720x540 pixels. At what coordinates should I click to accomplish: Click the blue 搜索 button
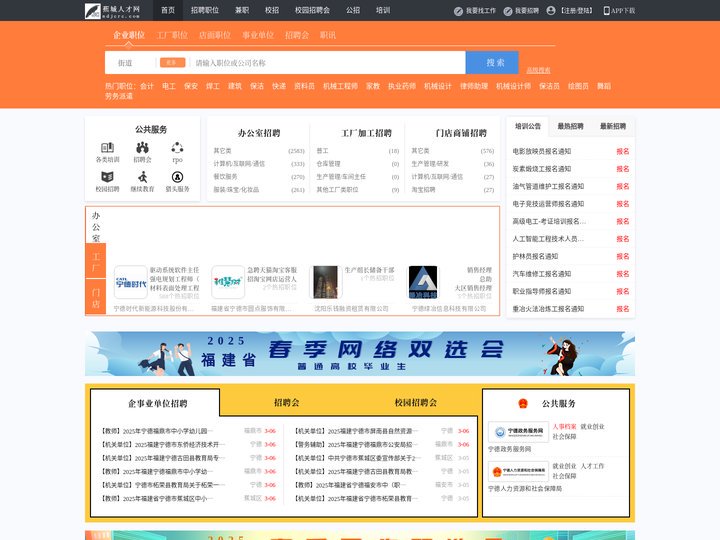point(492,62)
